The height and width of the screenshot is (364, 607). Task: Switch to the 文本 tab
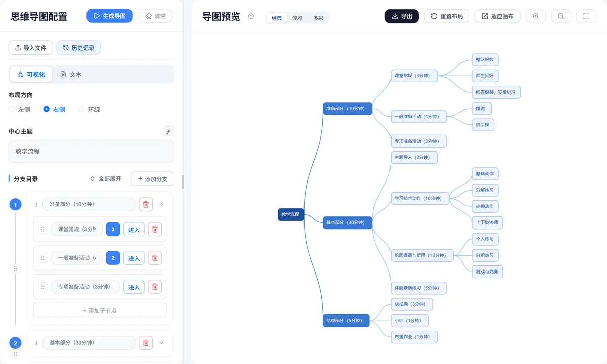(x=71, y=74)
